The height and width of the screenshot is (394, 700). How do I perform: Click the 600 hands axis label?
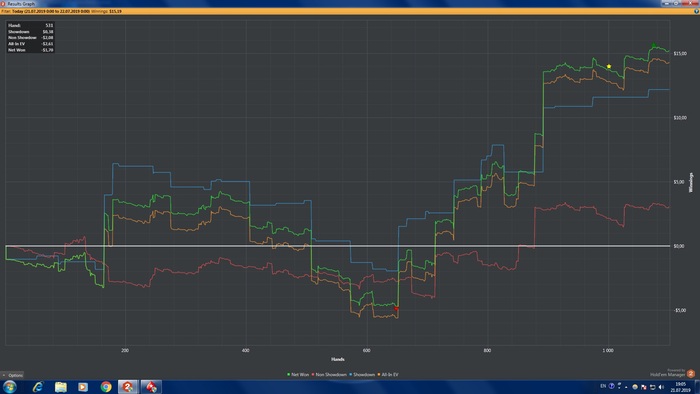coord(367,351)
